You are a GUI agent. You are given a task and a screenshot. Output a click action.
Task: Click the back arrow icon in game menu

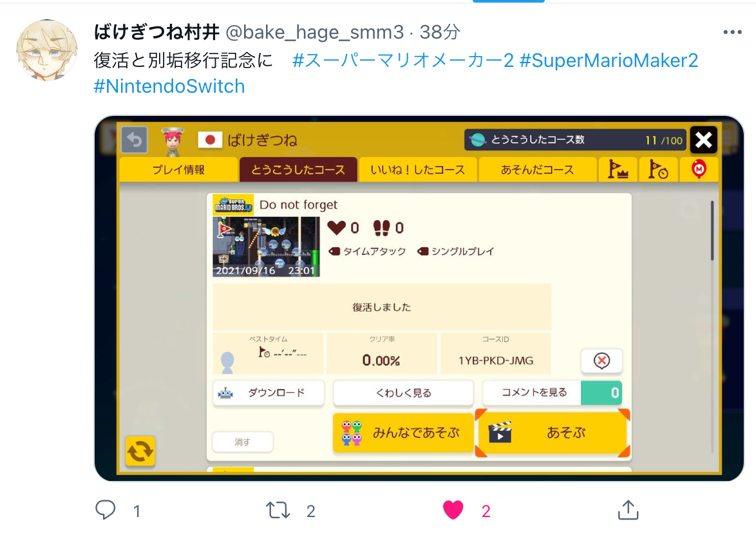click(x=134, y=140)
